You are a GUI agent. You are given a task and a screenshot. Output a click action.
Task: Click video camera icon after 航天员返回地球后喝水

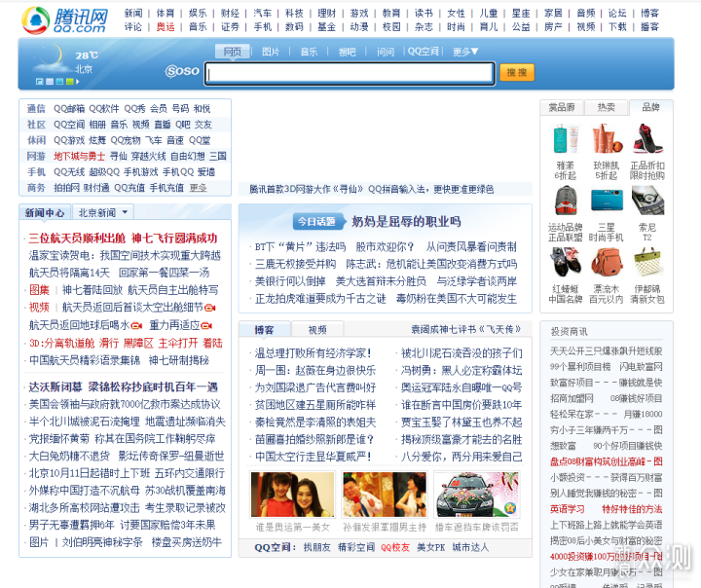tap(137, 325)
